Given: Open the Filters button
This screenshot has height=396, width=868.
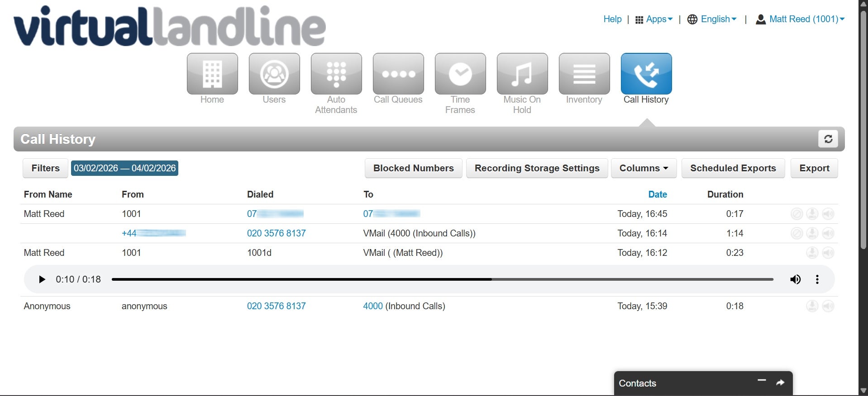Looking at the screenshot, I should (x=45, y=168).
